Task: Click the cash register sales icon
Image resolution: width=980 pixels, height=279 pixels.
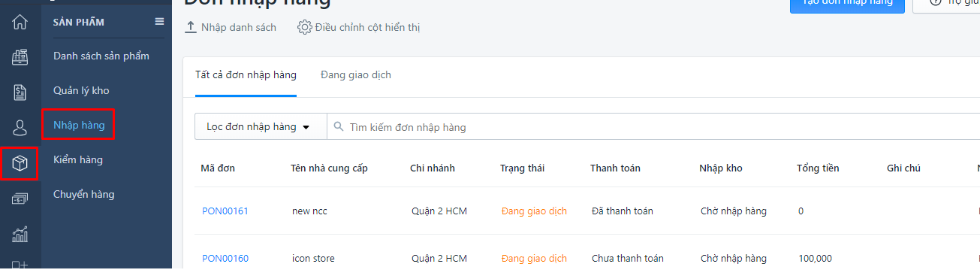Action: 20,57
